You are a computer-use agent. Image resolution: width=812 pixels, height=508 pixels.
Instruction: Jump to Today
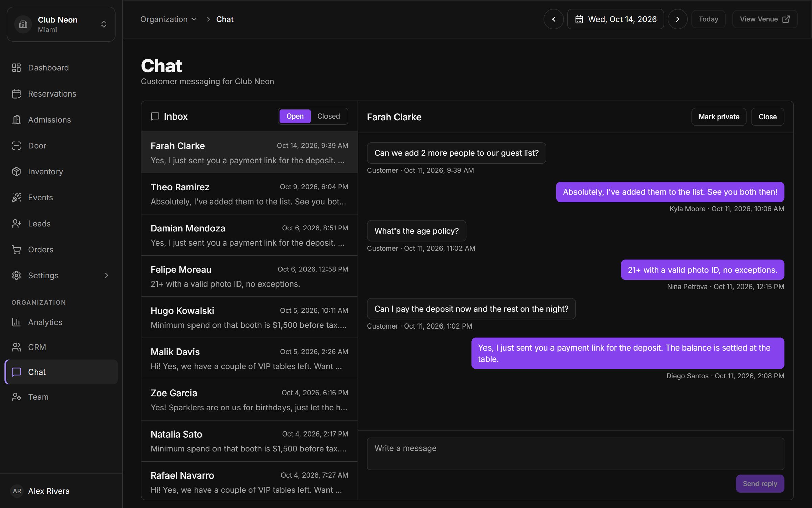tap(708, 19)
